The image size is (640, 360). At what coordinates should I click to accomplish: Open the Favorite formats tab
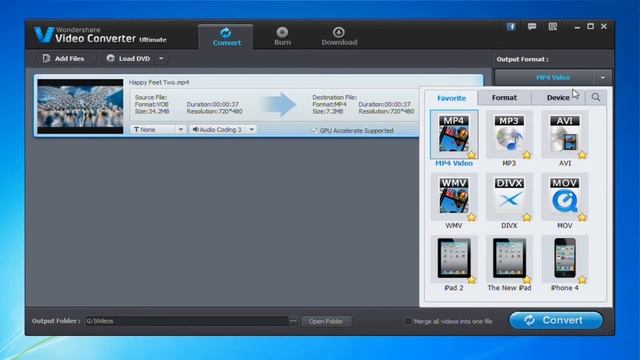451,98
